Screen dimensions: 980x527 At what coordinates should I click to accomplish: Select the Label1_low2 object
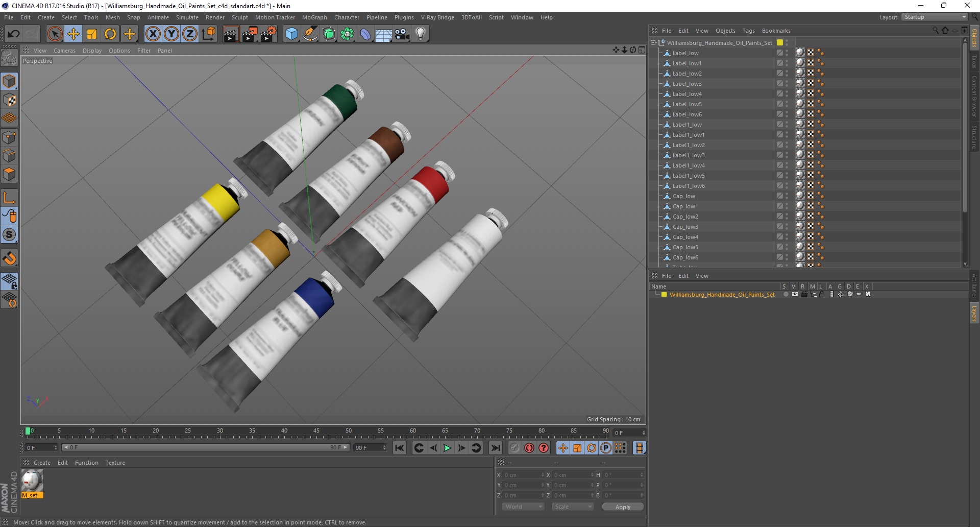[x=689, y=145]
